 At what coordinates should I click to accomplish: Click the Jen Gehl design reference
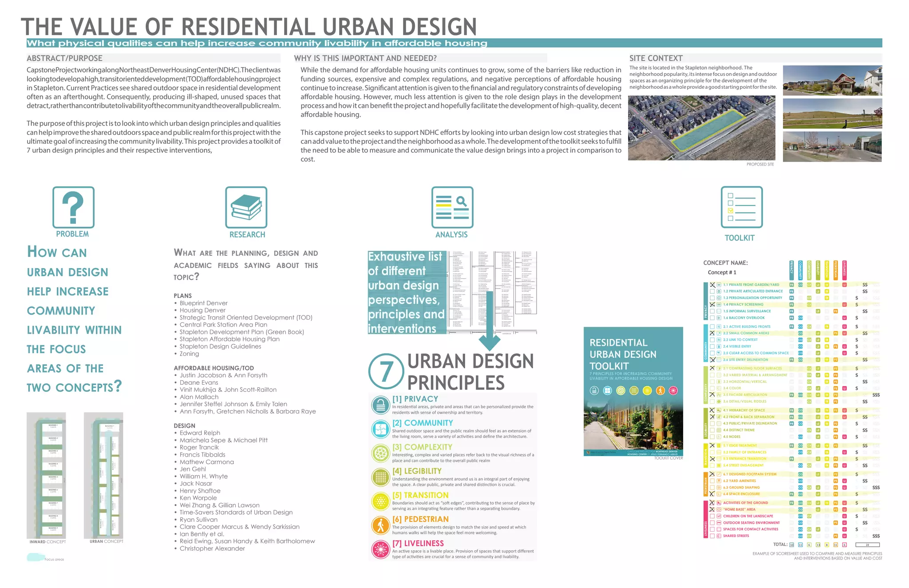(x=193, y=469)
